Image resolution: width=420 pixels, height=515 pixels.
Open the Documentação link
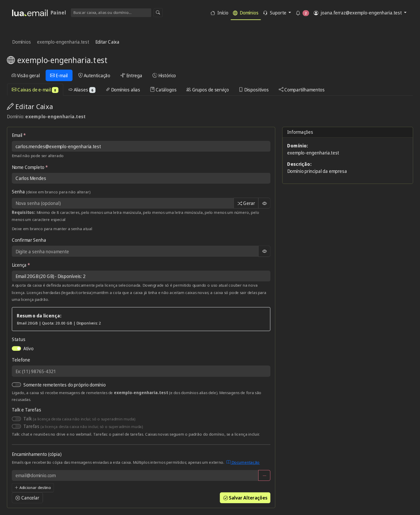pos(243,462)
